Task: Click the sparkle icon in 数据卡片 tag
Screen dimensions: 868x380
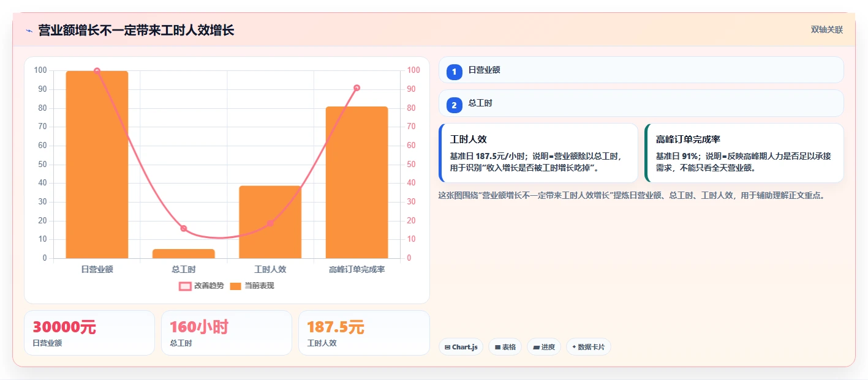Action: (x=574, y=347)
